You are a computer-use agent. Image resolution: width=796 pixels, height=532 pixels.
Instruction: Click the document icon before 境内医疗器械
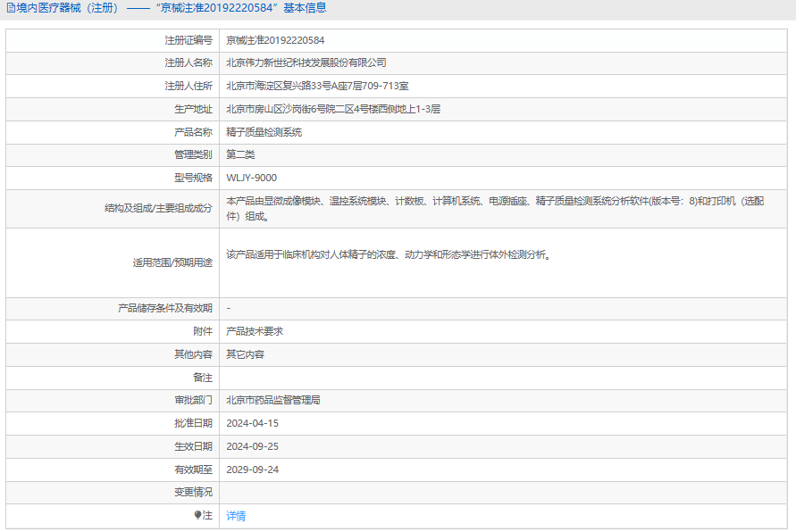click(11, 8)
